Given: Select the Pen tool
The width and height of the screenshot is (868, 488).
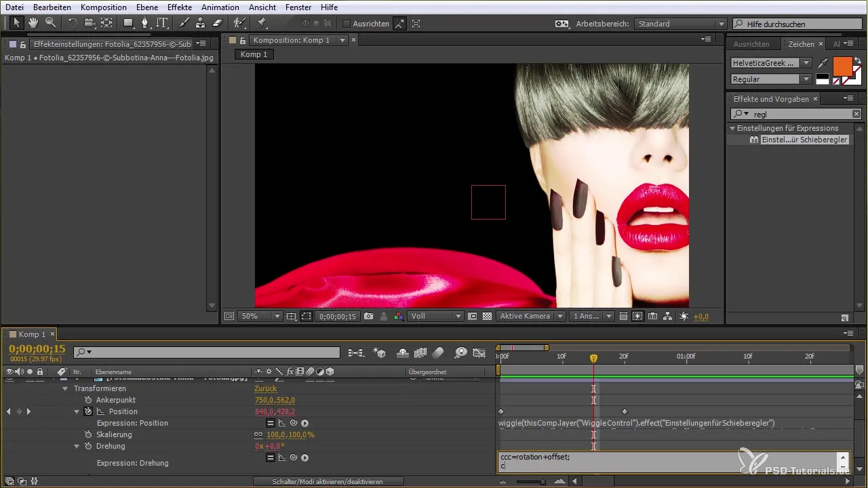Looking at the screenshot, I should [x=144, y=23].
